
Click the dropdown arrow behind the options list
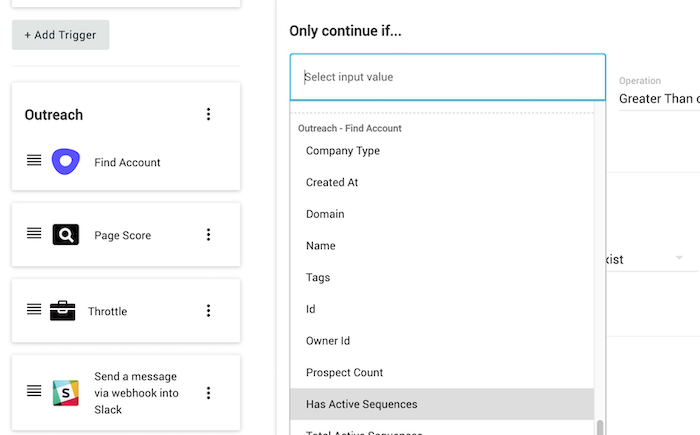point(679,258)
